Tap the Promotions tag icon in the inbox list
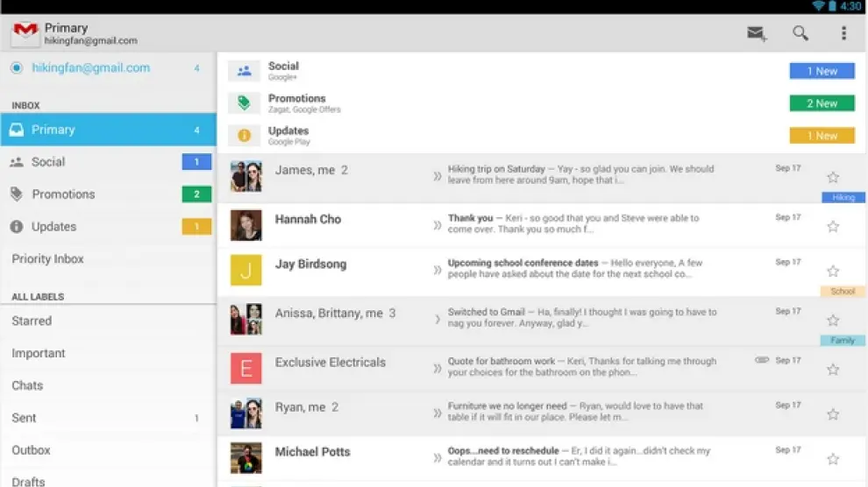The image size is (868, 487). coord(244,103)
